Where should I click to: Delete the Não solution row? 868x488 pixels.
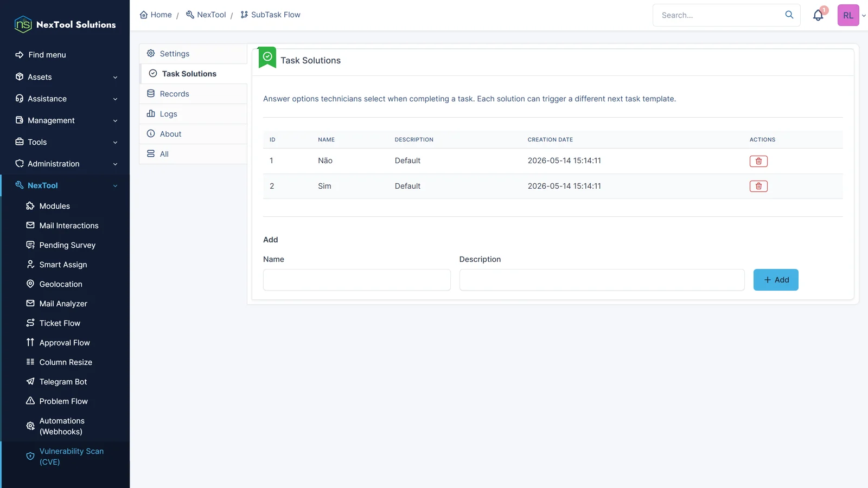pos(758,161)
